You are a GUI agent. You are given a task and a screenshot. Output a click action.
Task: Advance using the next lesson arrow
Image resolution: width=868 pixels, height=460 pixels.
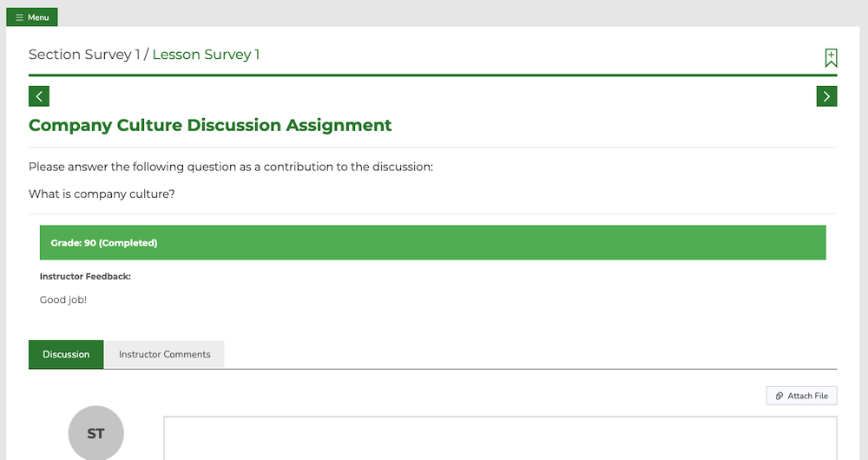[x=826, y=96]
